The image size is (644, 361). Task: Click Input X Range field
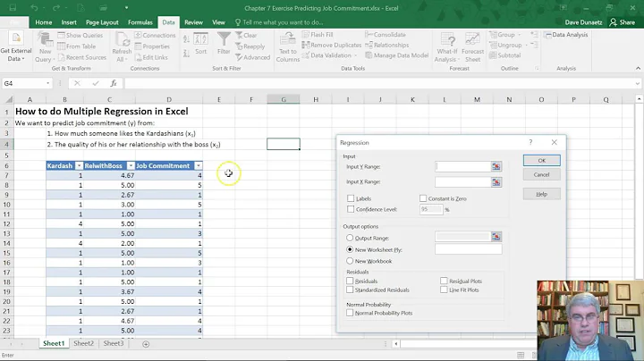(x=463, y=181)
